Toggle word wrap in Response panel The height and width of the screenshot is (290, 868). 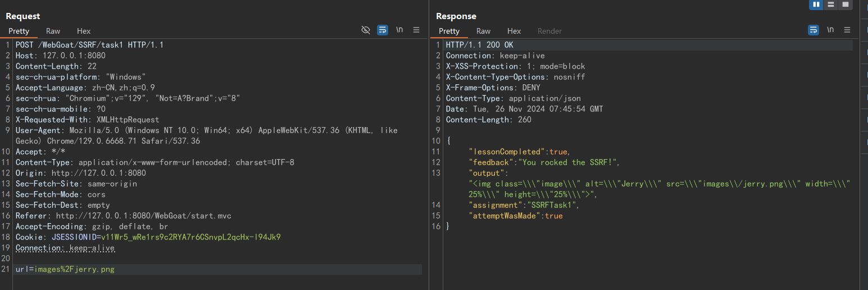(814, 30)
